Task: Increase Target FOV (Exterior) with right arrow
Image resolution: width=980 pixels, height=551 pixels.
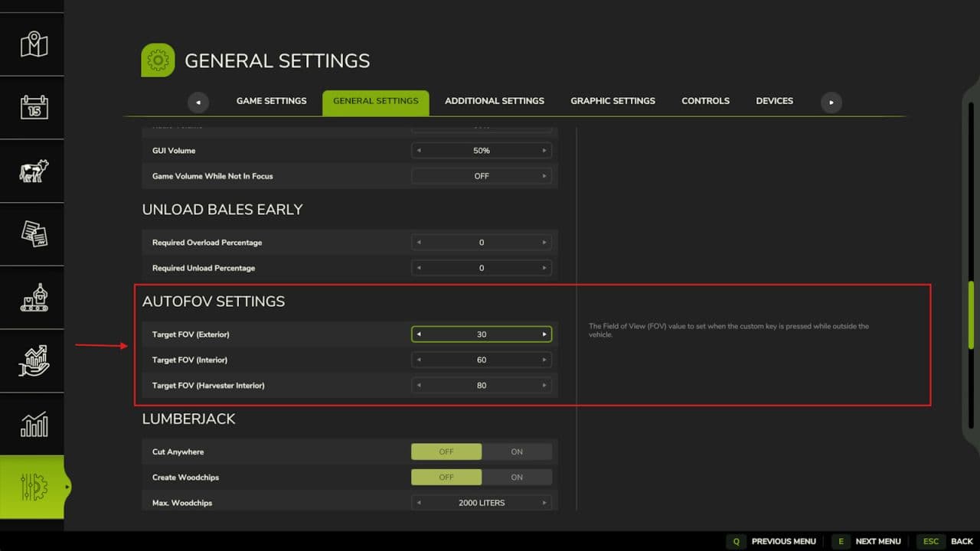Action: [x=544, y=334]
